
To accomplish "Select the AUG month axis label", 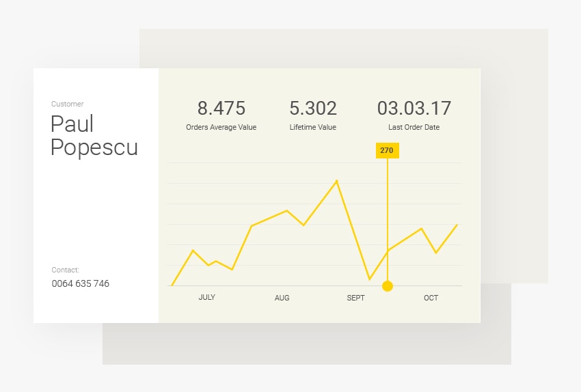I will [x=282, y=298].
